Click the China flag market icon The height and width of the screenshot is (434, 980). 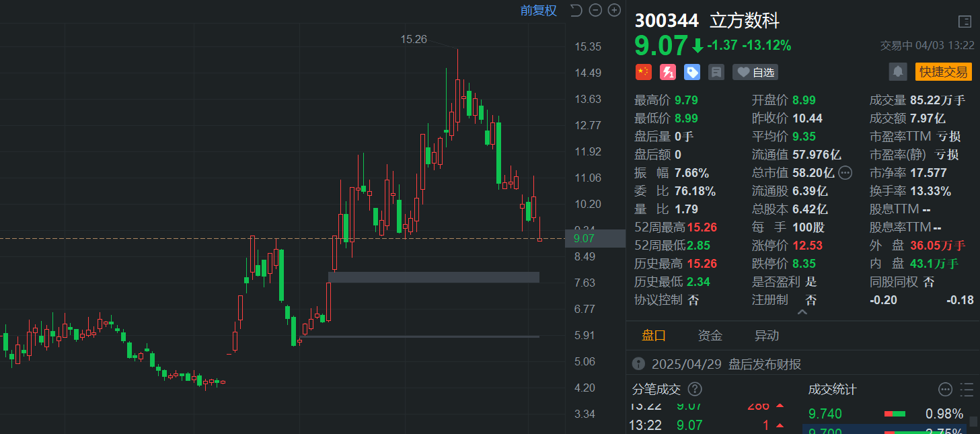[644, 72]
